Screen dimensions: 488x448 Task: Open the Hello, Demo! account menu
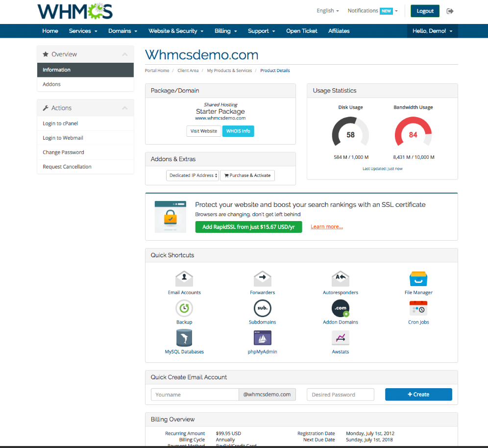coord(432,31)
